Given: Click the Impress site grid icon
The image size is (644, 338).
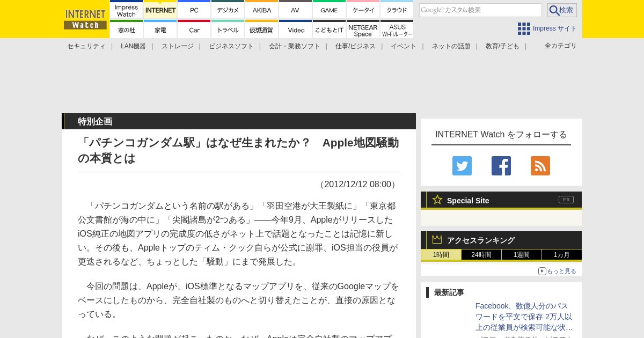Looking at the screenshot, I should point(524,28).
